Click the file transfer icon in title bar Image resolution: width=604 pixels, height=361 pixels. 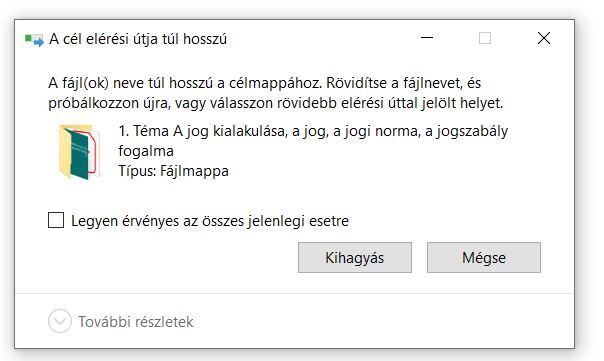pyautogui.click(x=34, y=40)
